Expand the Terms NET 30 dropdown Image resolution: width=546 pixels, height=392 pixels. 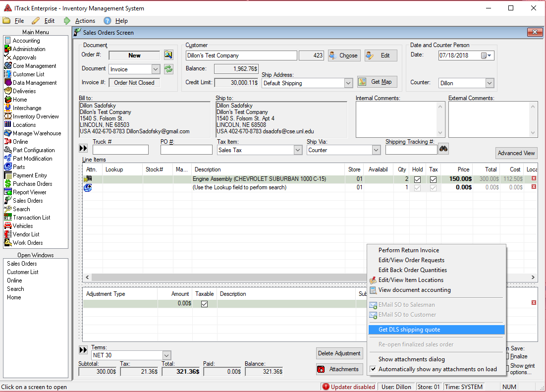pyautogui.click(x=166, y=355)
